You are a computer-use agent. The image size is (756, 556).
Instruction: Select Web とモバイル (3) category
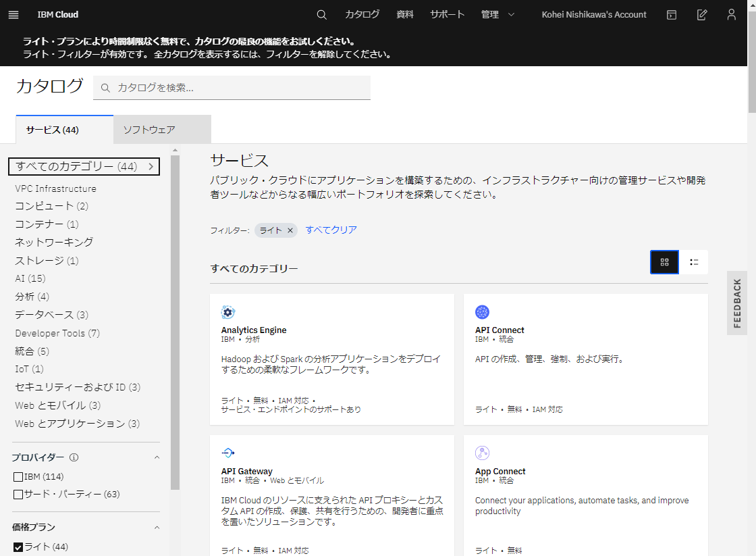coord(58,405)
